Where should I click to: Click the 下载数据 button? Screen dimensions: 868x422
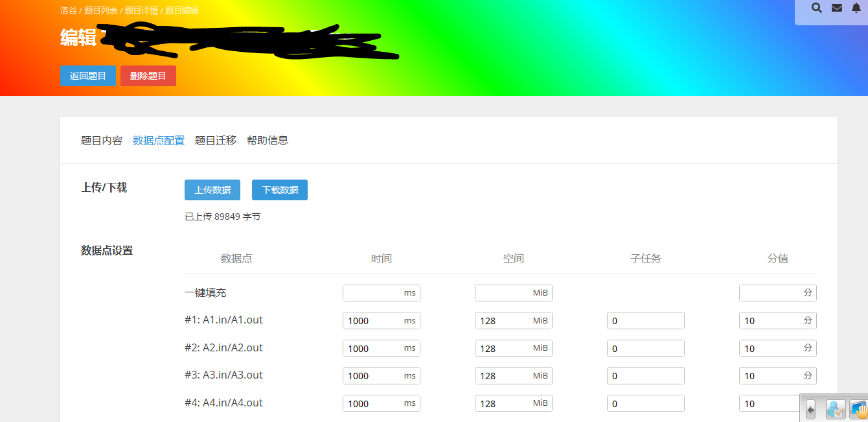[x=280, y=190]
